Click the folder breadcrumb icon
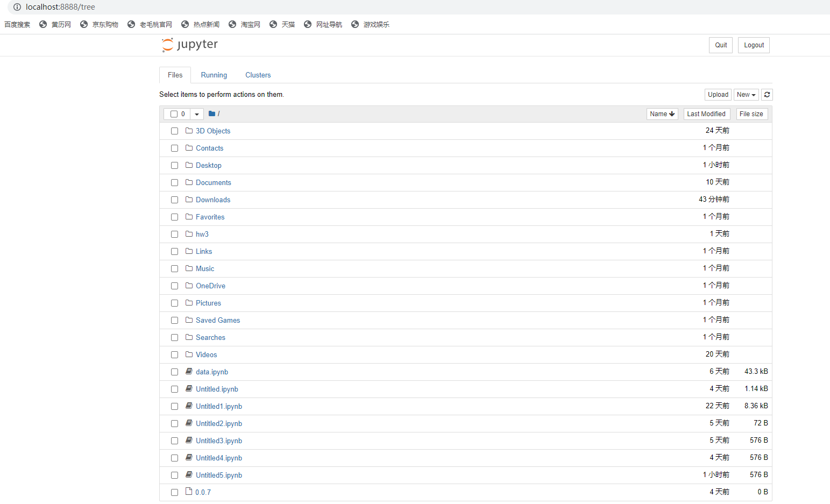The image size is (830, 504). point(212,113)
